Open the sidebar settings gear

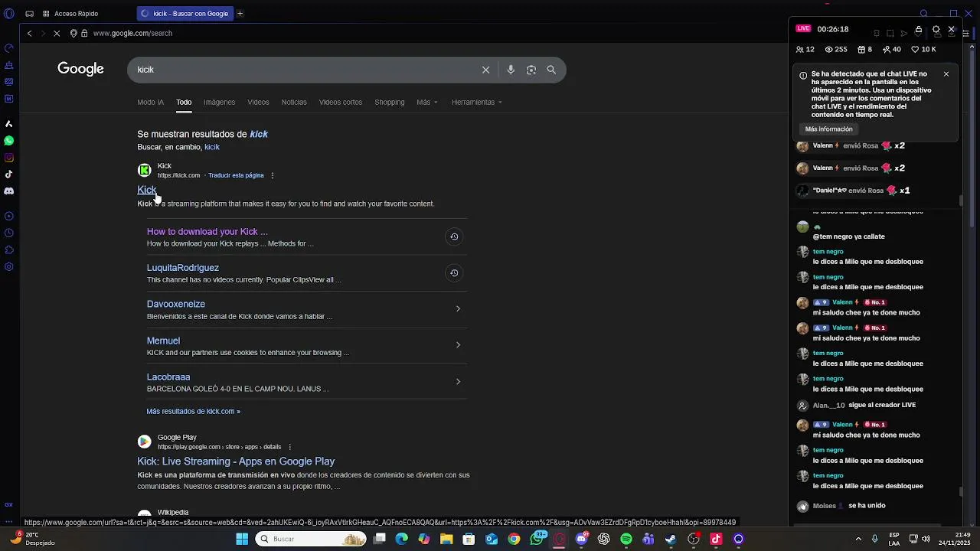tap(8, 266)
